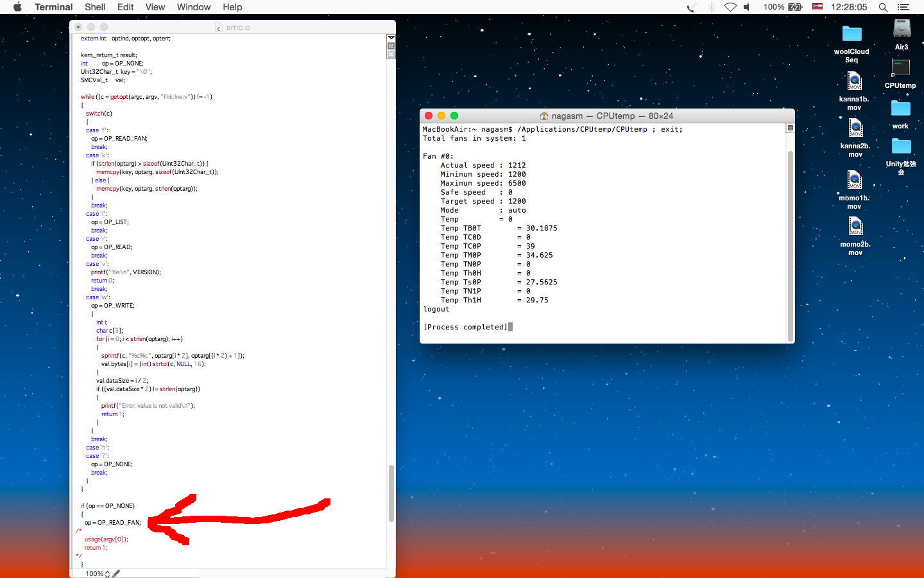924x578 pixels.
Task: Click 'kern_return_t result;' code line
Action: click(108, 55)
